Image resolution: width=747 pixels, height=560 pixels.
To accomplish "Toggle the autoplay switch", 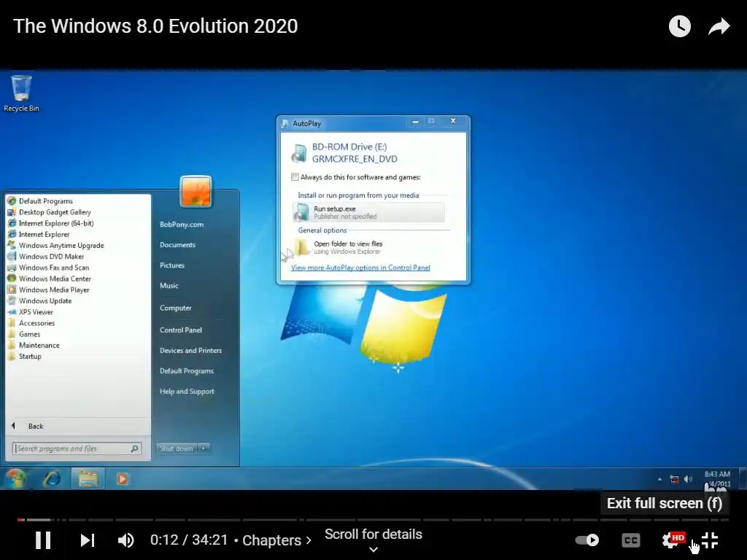I will pos(587,540).
